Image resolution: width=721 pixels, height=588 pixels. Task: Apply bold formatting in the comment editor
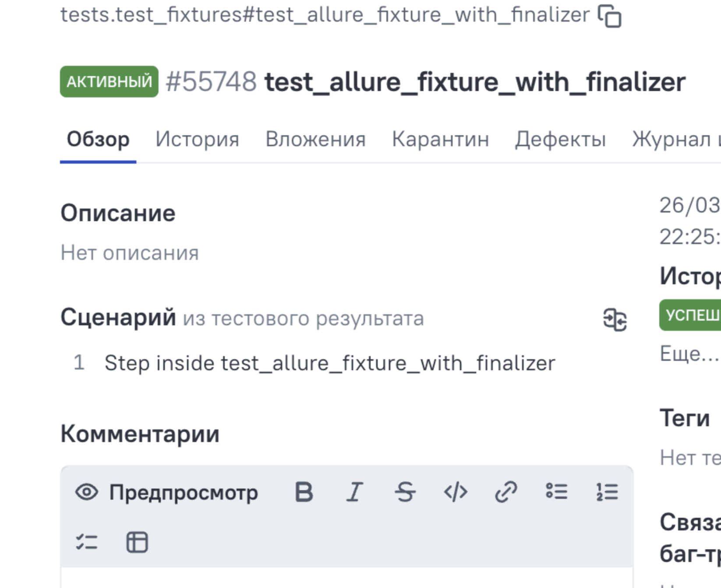pyautogui.click(x=304, y=492)
